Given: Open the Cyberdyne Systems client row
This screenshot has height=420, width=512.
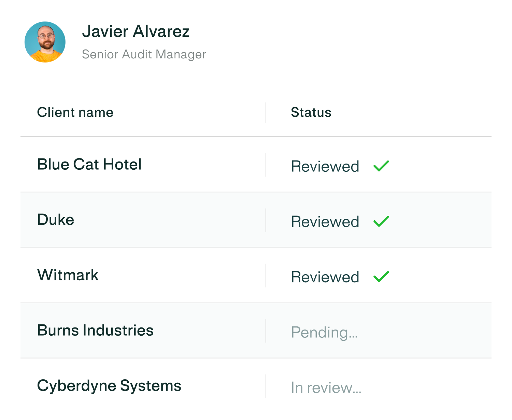Looking at the screenshot, I should tap(109, 386).
